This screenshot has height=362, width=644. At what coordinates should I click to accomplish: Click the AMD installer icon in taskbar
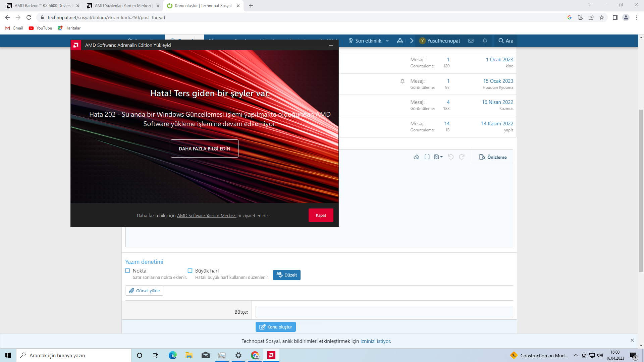point(271,355)
